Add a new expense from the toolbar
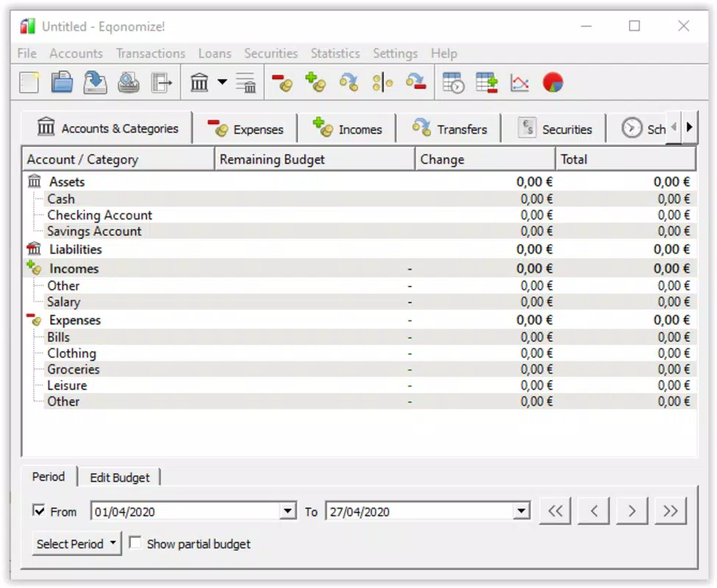 pos(282,83)
